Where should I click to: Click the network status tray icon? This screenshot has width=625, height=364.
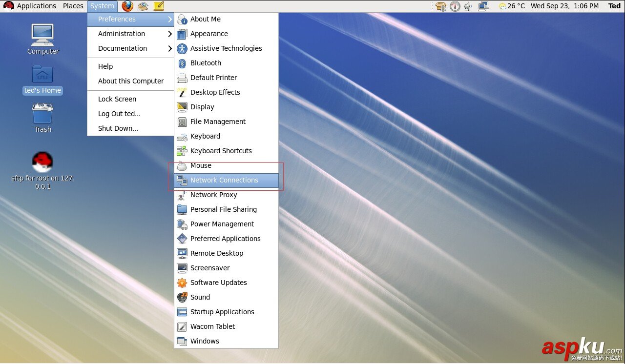point(483,6)
